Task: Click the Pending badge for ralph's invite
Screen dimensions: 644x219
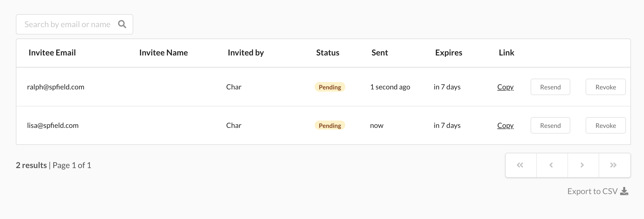Action: click(330, 87)
